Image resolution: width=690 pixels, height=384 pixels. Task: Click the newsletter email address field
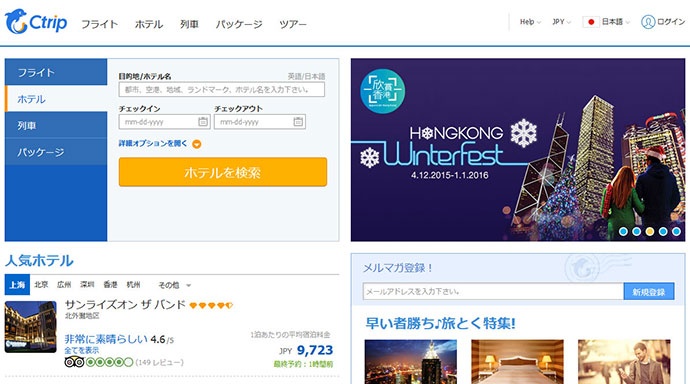[x=493, y=291]
